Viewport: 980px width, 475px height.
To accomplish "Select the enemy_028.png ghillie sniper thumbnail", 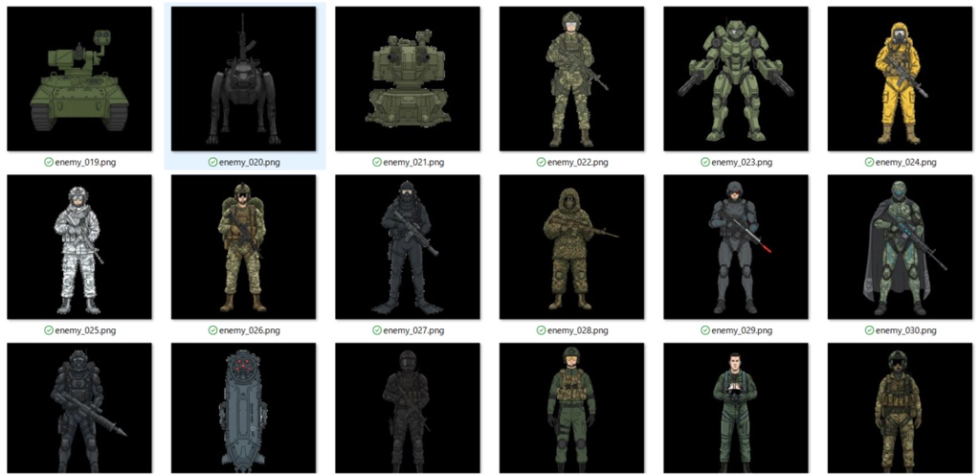I will pos(572,247).
